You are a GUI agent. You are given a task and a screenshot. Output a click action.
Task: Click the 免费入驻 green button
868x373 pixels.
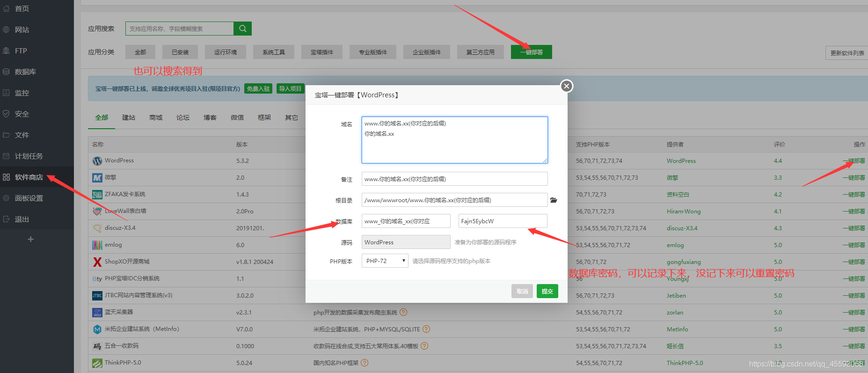[258, 88]
